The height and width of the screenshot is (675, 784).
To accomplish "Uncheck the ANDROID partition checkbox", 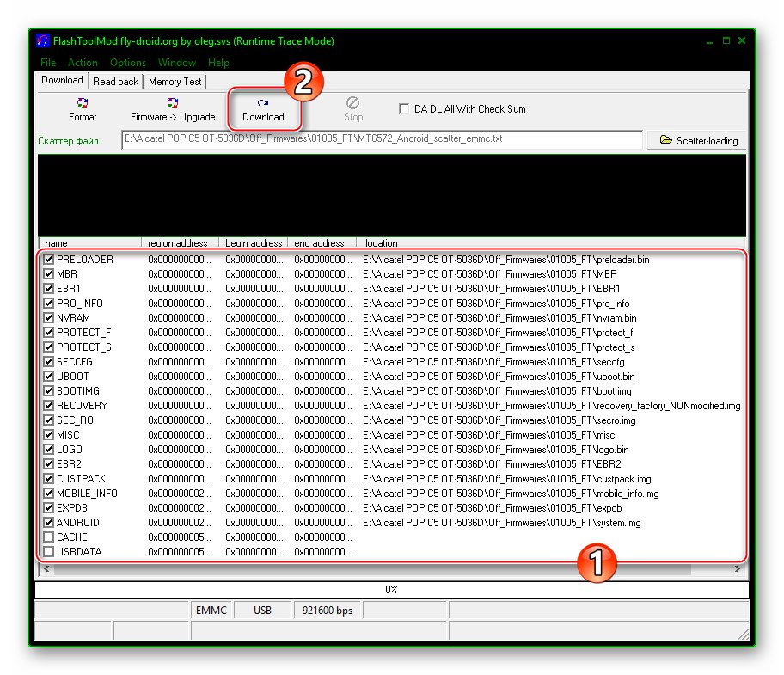I will (48, 522).
